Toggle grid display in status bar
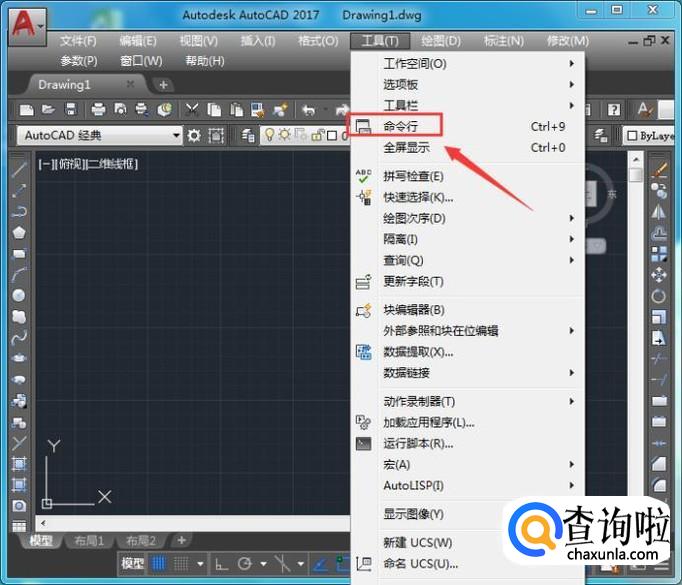Image resolution: width=682 pixels, height=585 pixels. (x=158, y=564)
